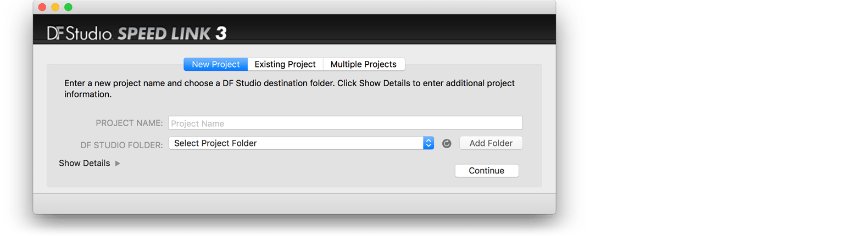Click the DF Studio Speed Link logo
Image resolution: width=868 pixels, height=236 pixels.
(137, 33)
